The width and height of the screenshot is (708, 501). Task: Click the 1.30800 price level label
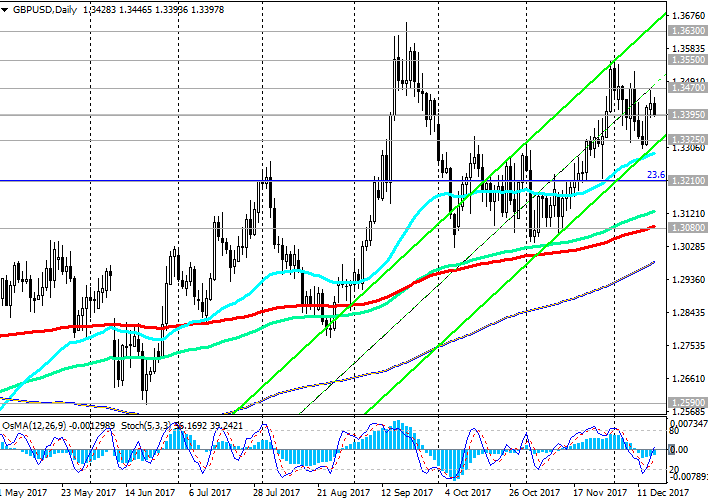point(688,227)
